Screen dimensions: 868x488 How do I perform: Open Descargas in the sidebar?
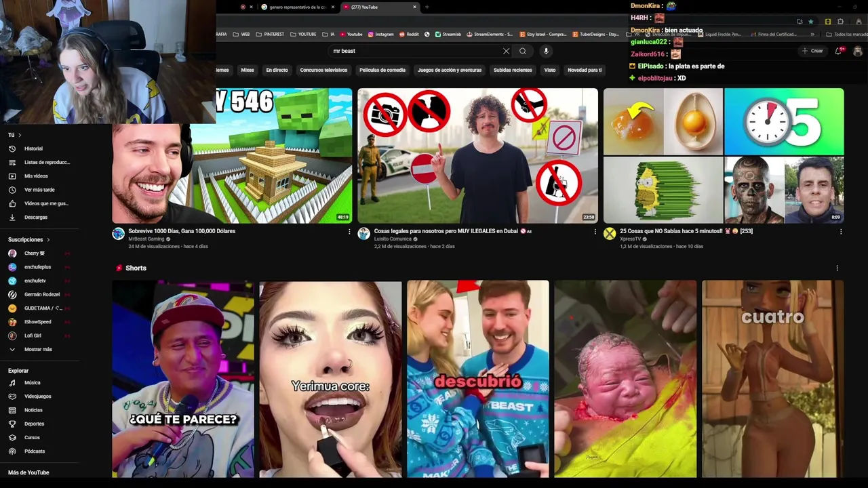click(x=28, y=217)
